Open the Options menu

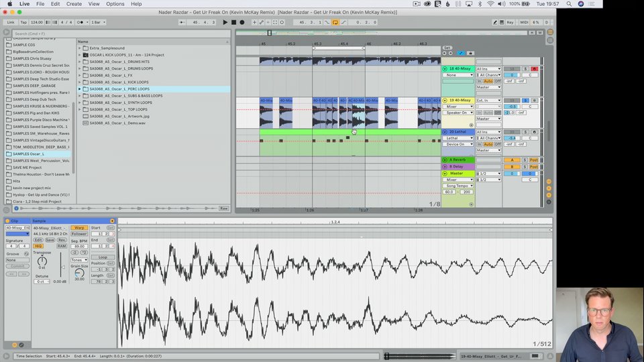(115, 4)
